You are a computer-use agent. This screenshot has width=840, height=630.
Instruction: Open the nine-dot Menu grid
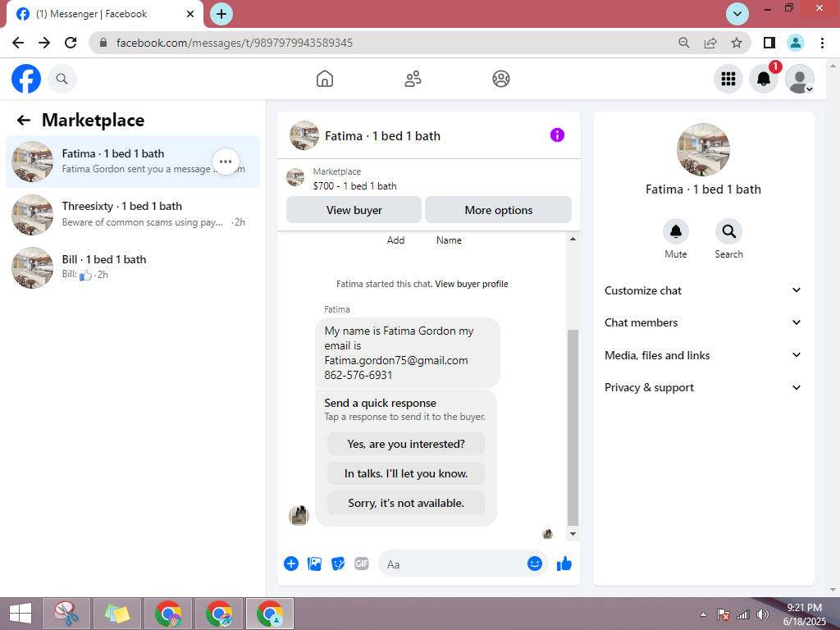[x=728, y=79]
